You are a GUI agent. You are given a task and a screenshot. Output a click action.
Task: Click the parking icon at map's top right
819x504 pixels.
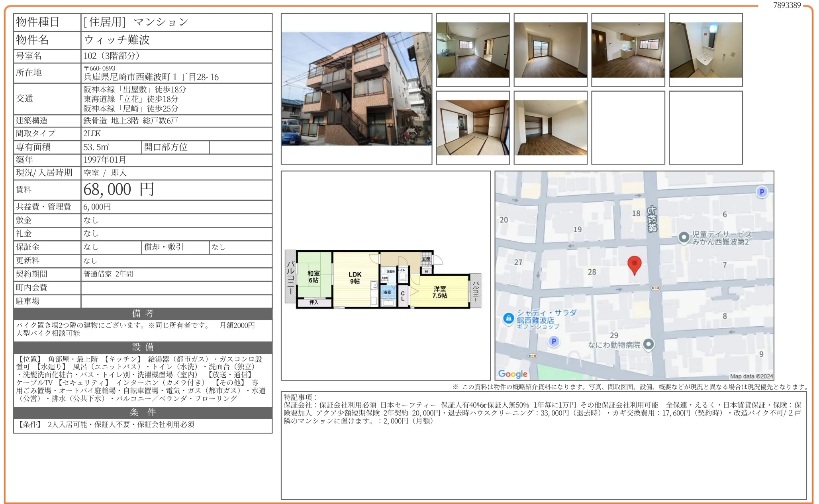762,192
